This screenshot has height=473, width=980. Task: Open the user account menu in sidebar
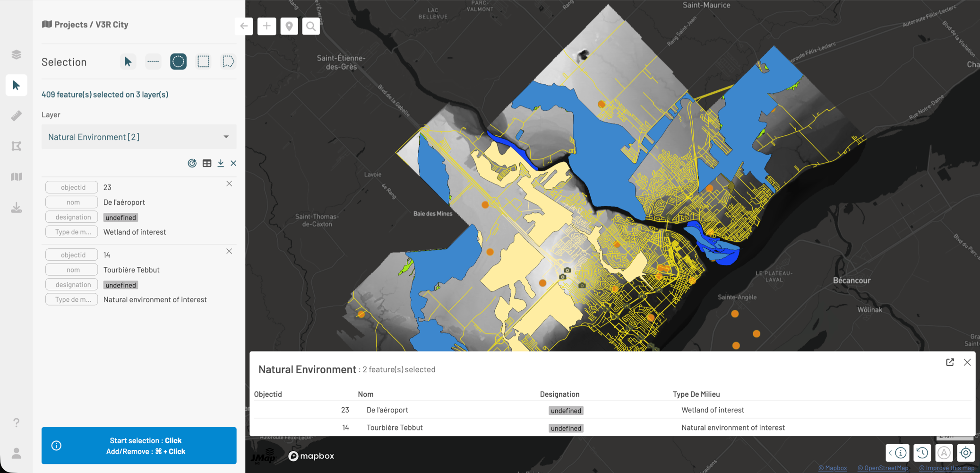pyautogui.click(x=17, y=453)
